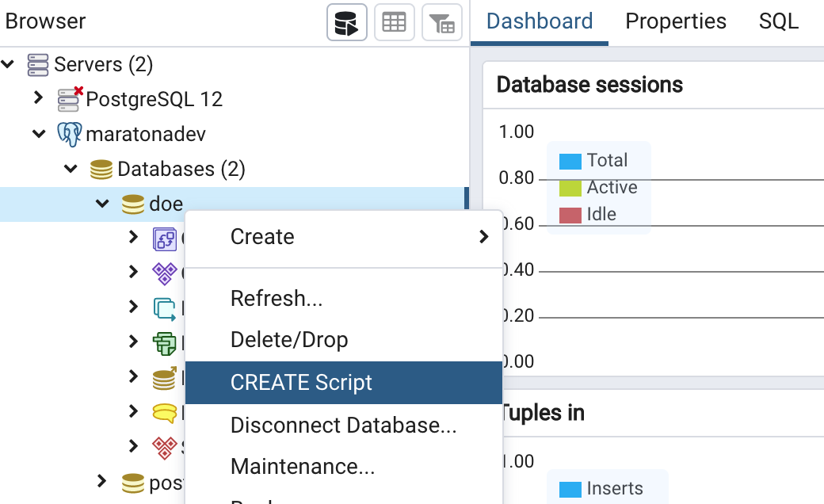
Task: Click Delete/Drop in the context menu
Action: click(289, 340)
